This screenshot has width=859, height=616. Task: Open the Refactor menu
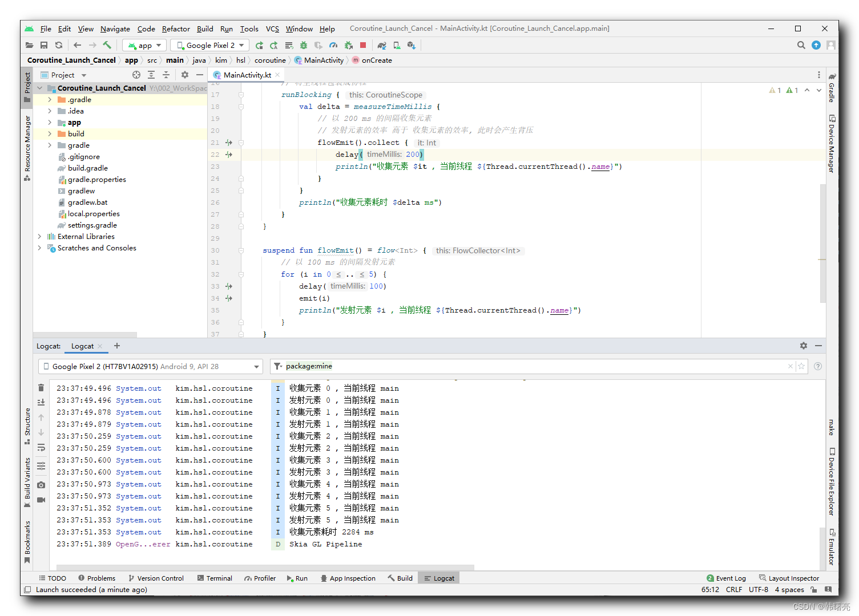176,29
